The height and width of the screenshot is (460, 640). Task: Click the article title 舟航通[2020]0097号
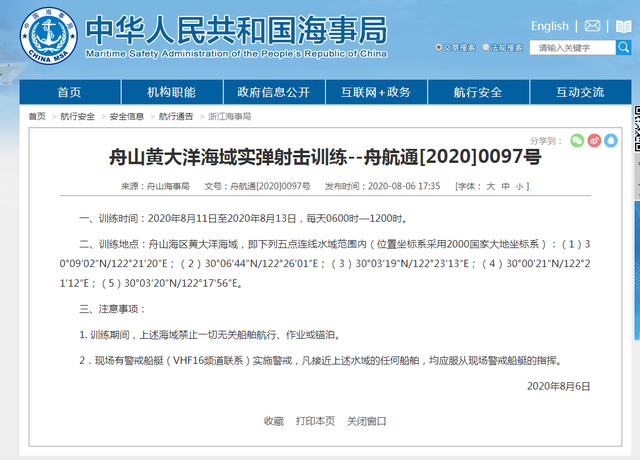pyautogui.click(x=325, y=157)
